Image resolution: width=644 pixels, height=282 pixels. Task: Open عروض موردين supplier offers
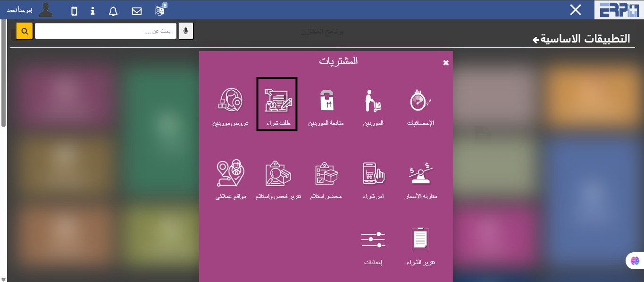(230, 107)
